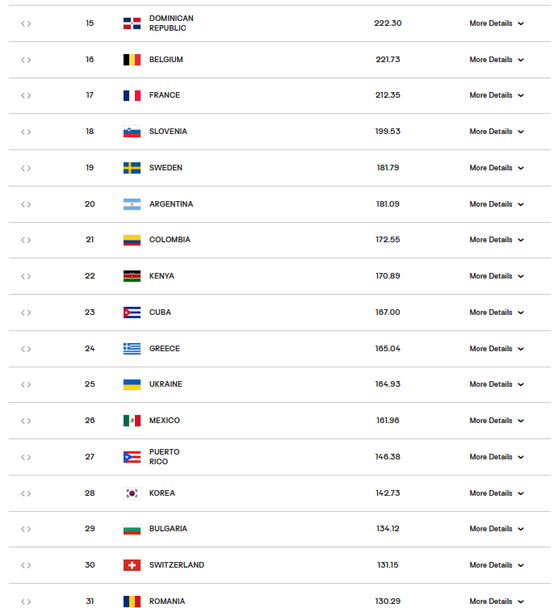This screenshot has height=608, width=558.
Task: Expand More Details for Argentina
Action: 496,204
